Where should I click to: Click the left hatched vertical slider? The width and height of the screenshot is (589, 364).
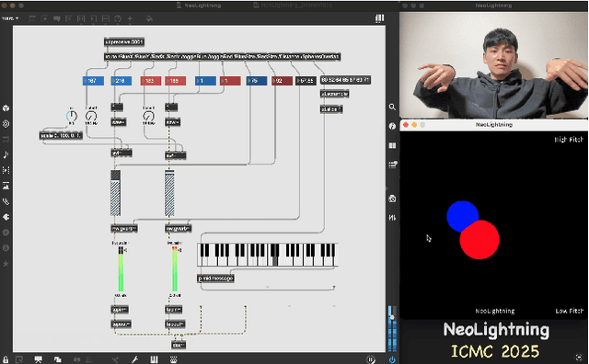click(x=116, y=193)
